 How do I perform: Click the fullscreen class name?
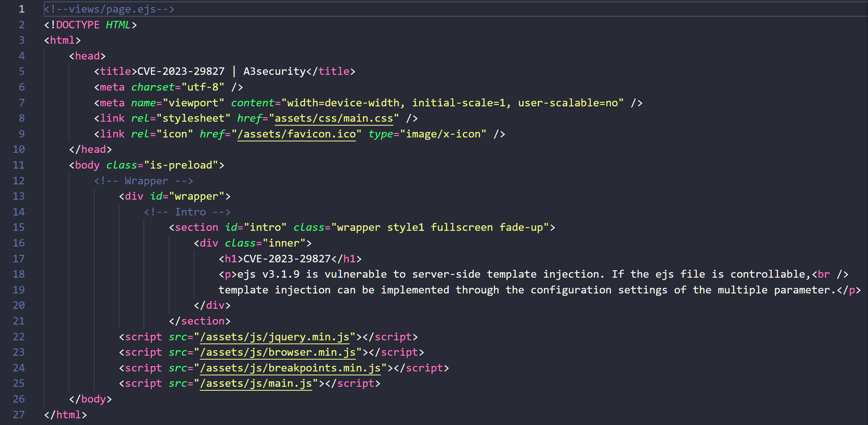coord(462,227)
